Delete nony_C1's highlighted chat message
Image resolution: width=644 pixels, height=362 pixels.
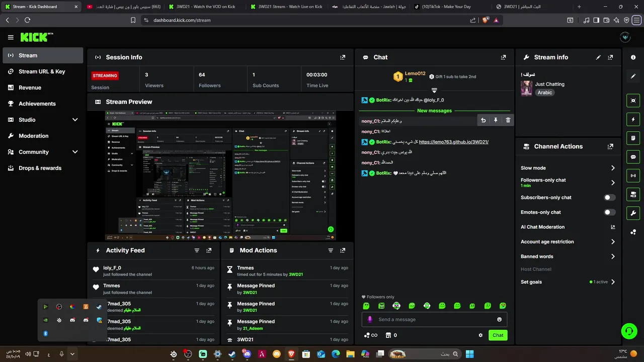[508, 120]
